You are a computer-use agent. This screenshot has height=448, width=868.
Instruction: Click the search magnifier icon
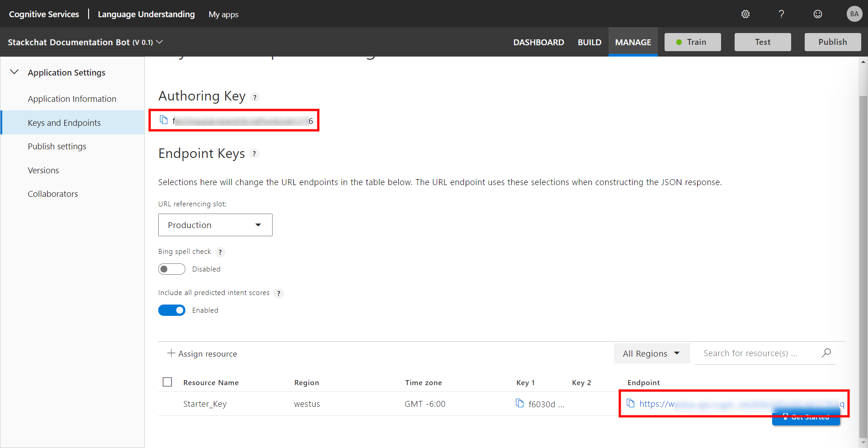click(x=826, y=353)
